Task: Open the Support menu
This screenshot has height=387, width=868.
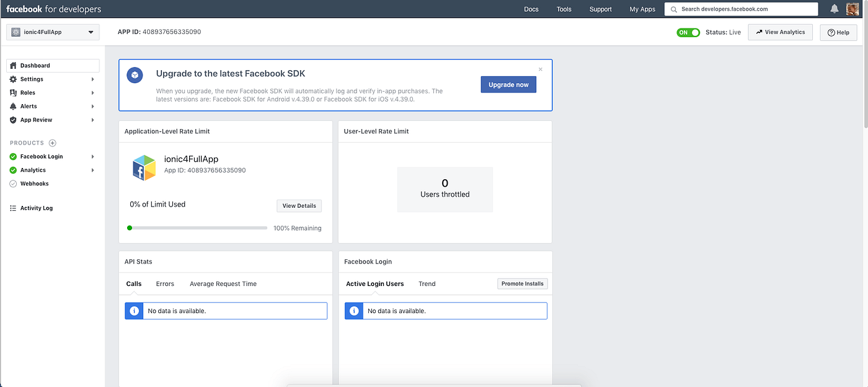Action: pos(601,9)
